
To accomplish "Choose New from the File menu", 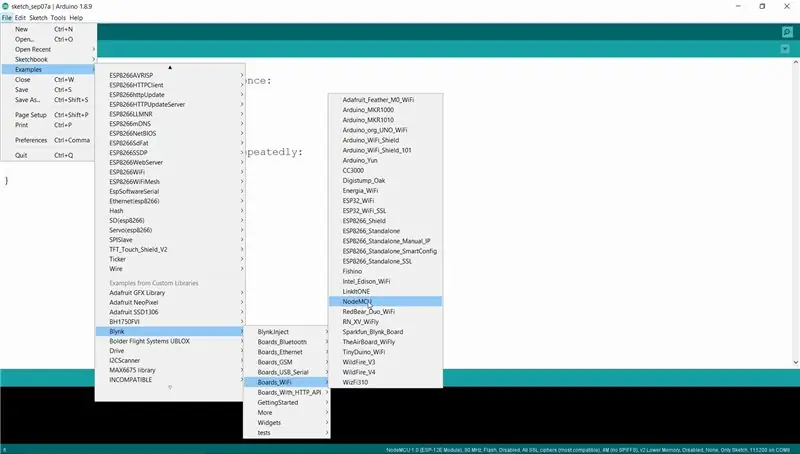I will point(48,29).
